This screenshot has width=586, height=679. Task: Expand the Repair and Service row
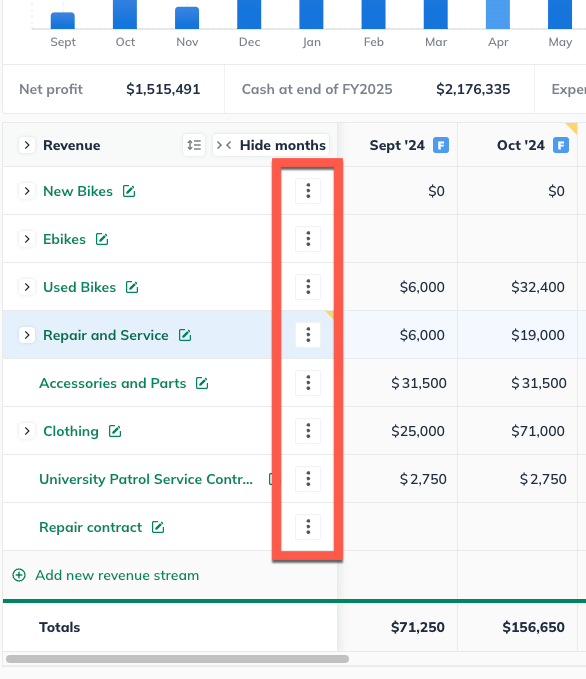pos(27,335)
